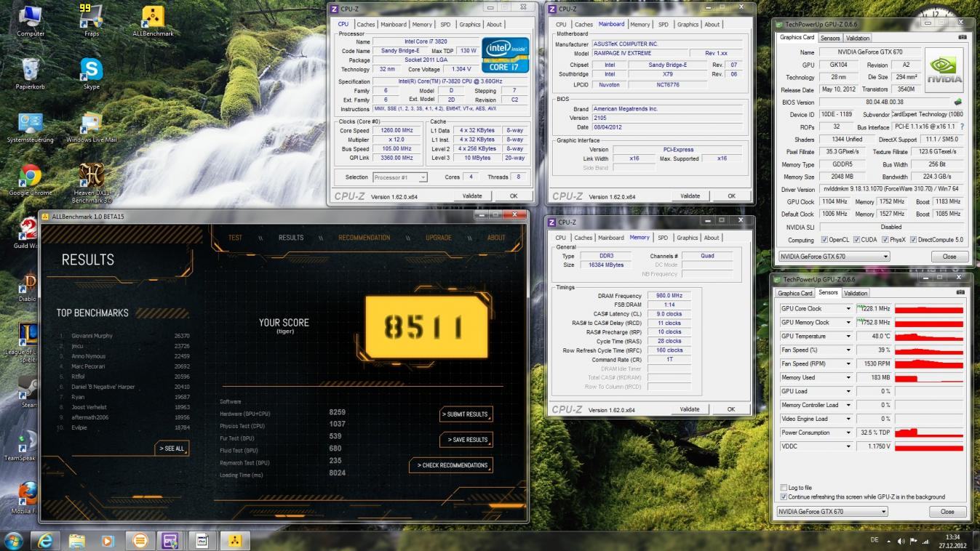Open the ALLBenchmark desktop shortcut
Image resolution: width=980 pixels, height=551 pixels.
pyautogui.click(x=152, y=20)
